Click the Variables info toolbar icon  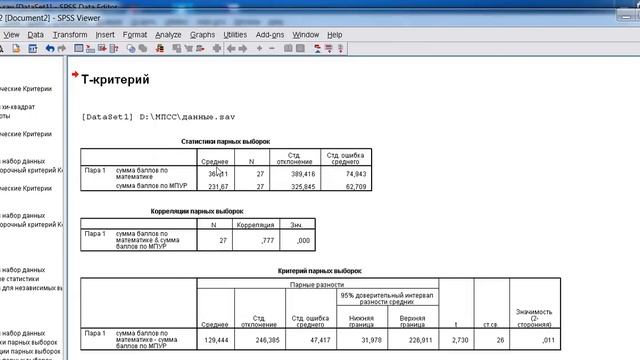coord(114,49)
